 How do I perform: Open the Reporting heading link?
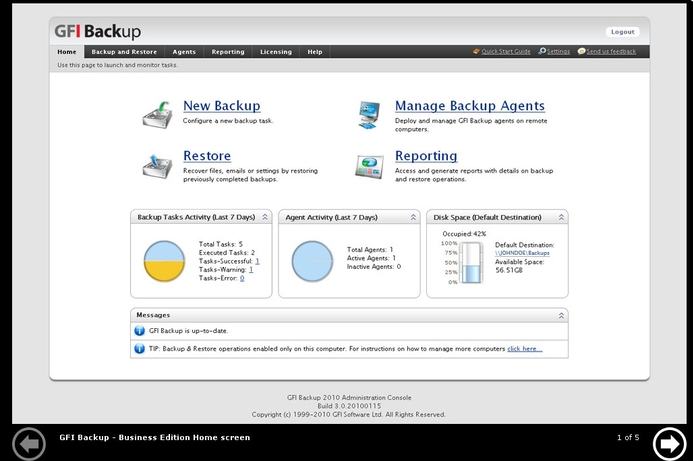[x=426, y=156]
